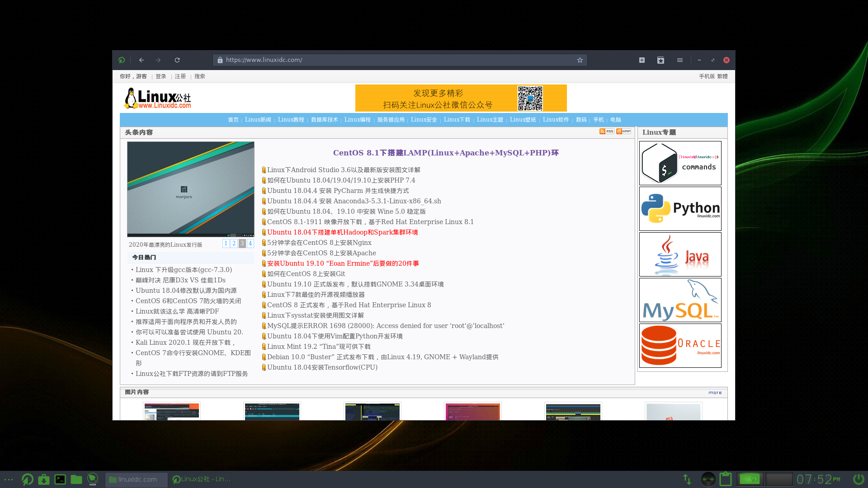Click the Linux公社 site logo

[158, 99]
